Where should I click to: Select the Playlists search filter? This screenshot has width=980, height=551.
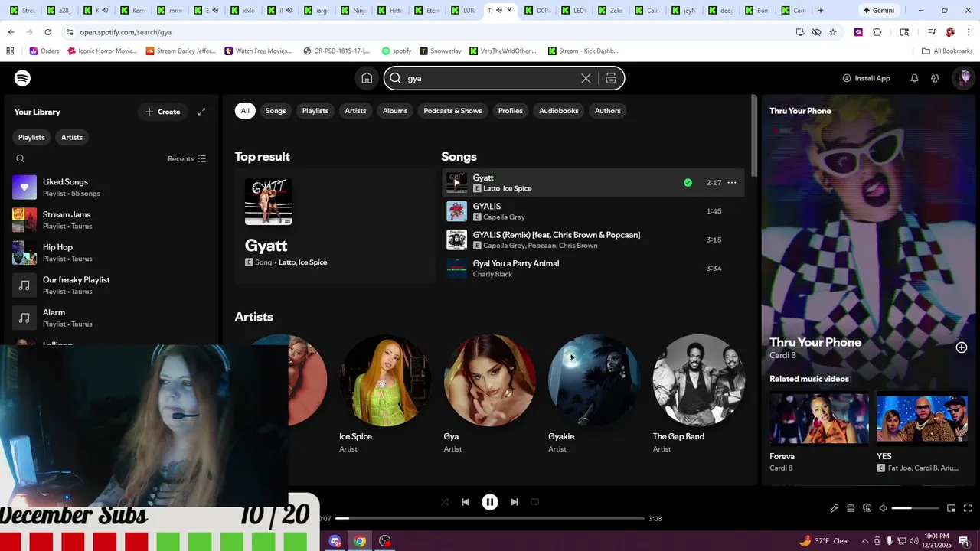coord(315,111)
